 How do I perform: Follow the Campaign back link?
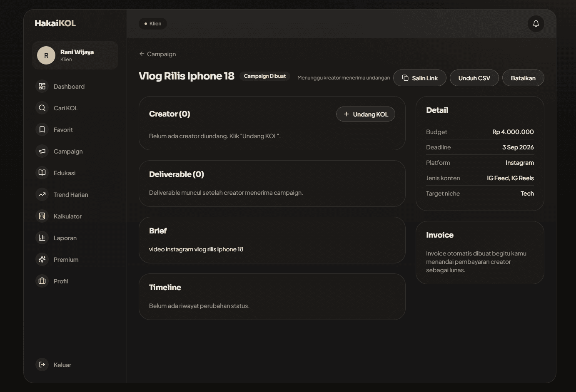click(157, 54)
